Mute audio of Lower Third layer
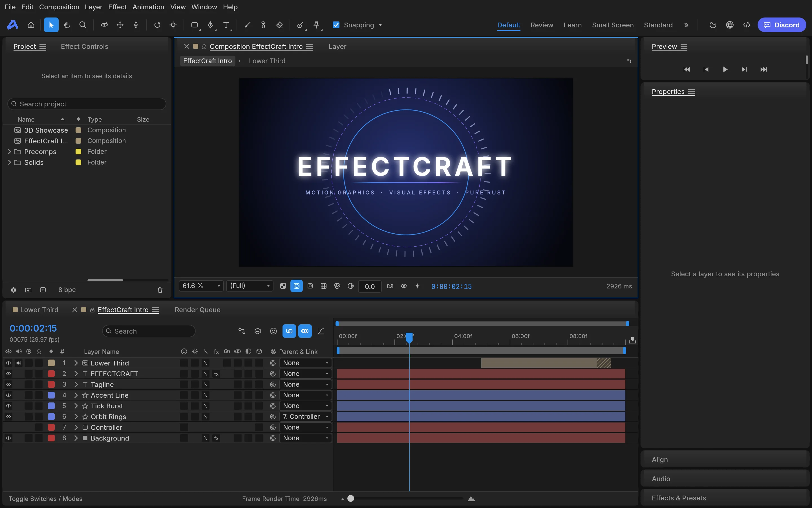812x508 pixels. 19,363
